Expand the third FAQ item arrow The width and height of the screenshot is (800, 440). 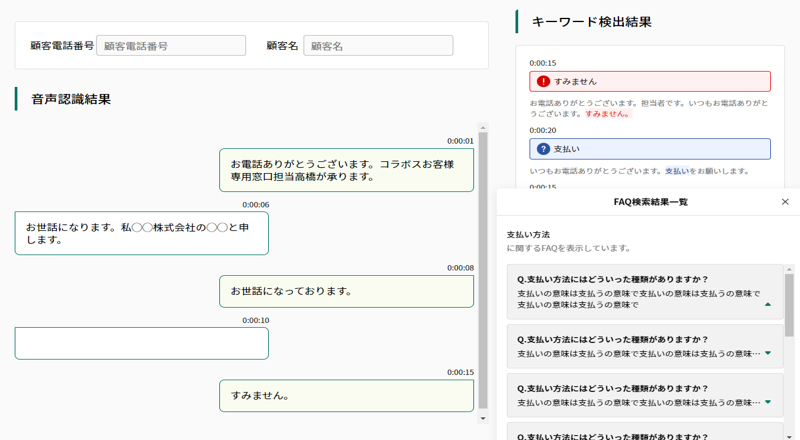click(x=768, y=402)
